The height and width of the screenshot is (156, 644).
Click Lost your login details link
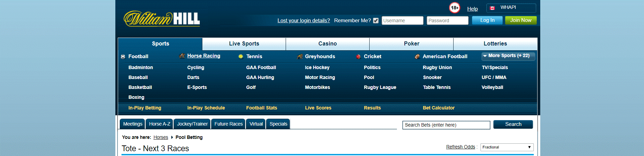[304, 21]
